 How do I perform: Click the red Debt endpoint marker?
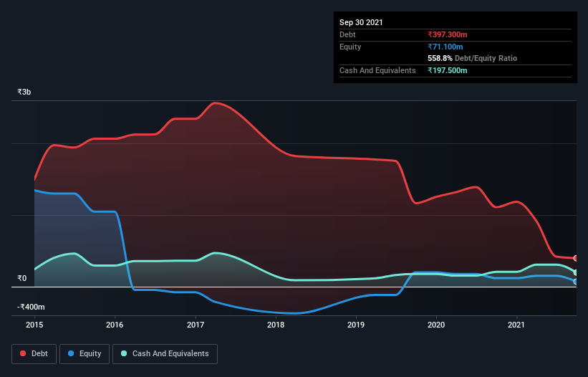pos(576,259)
